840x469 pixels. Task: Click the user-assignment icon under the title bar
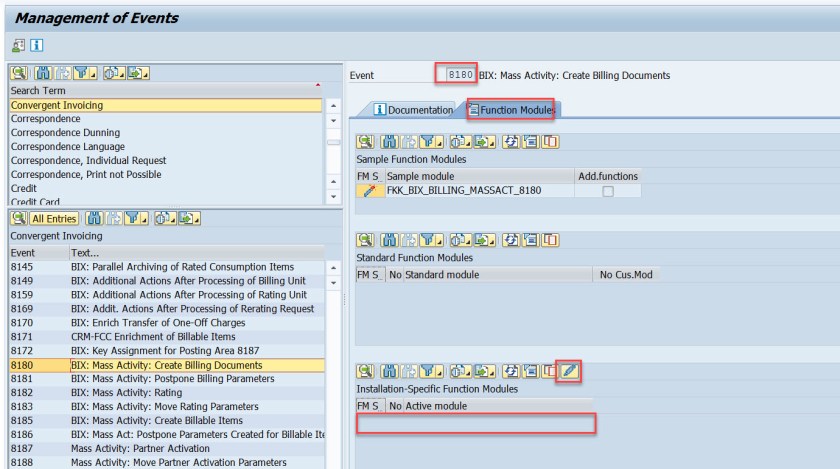coord(18,46)
